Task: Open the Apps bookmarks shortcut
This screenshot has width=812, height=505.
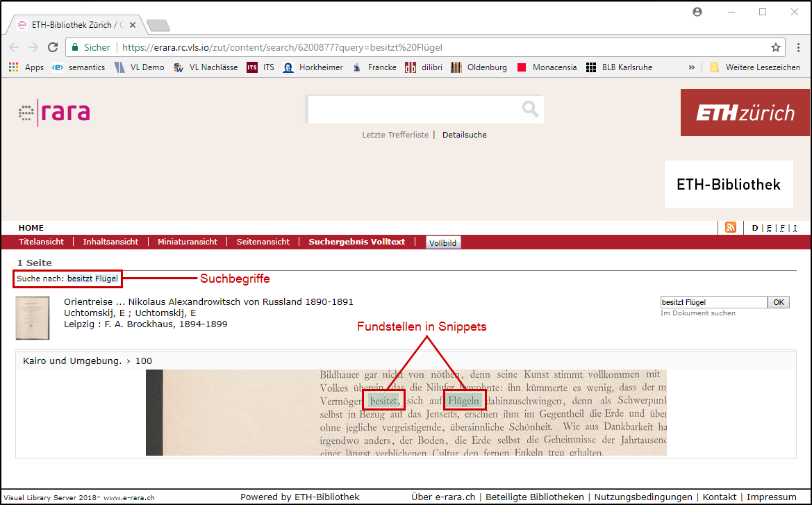Action: click(x=26, y=67)
